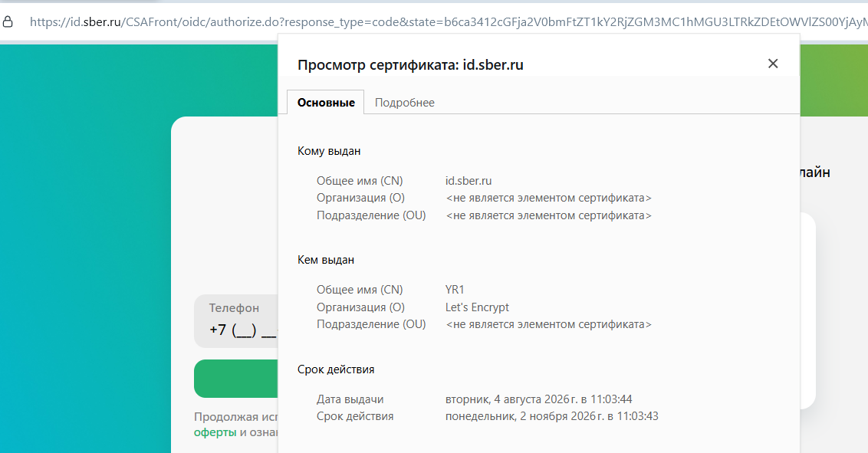This screenshot has height=453, width=868.
Task: Click issuer 'Общее имя (CN)' label
Action: pyautogui.click(x=360, y=290)
